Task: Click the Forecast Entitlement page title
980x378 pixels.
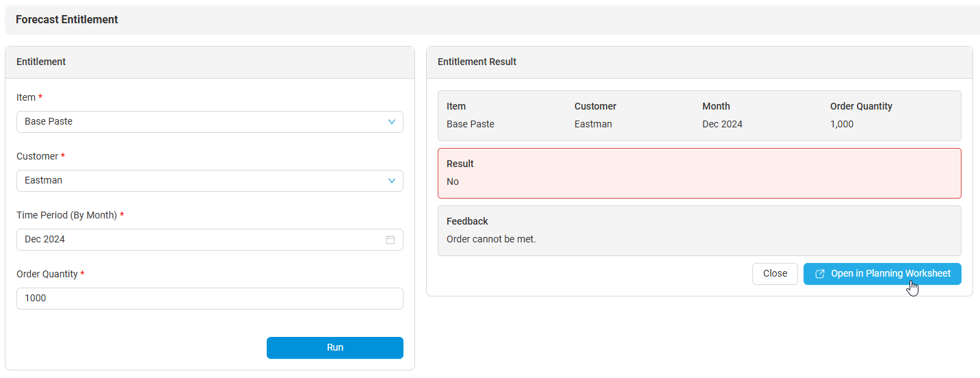Action: [x=67, y=20]
